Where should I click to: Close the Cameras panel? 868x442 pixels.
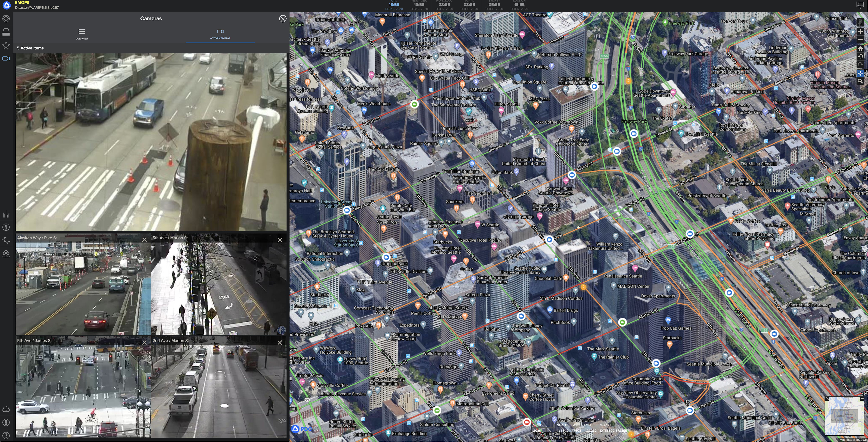point(283,19)
